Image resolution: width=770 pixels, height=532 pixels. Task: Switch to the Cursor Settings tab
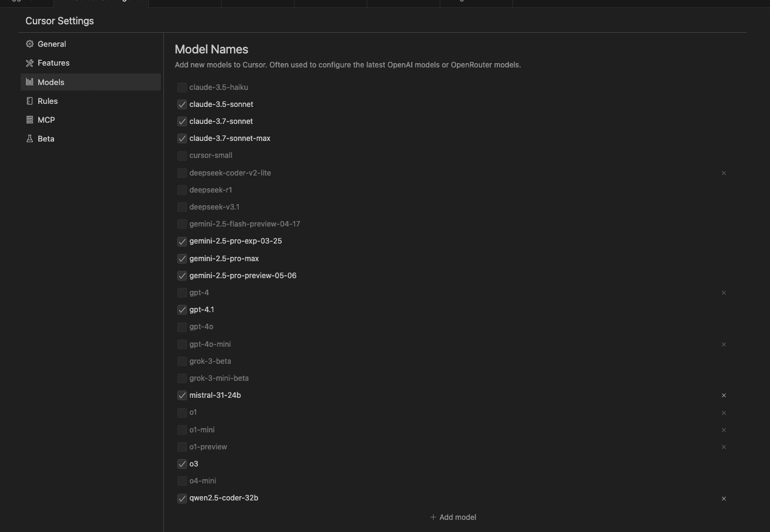coord(101,3)
